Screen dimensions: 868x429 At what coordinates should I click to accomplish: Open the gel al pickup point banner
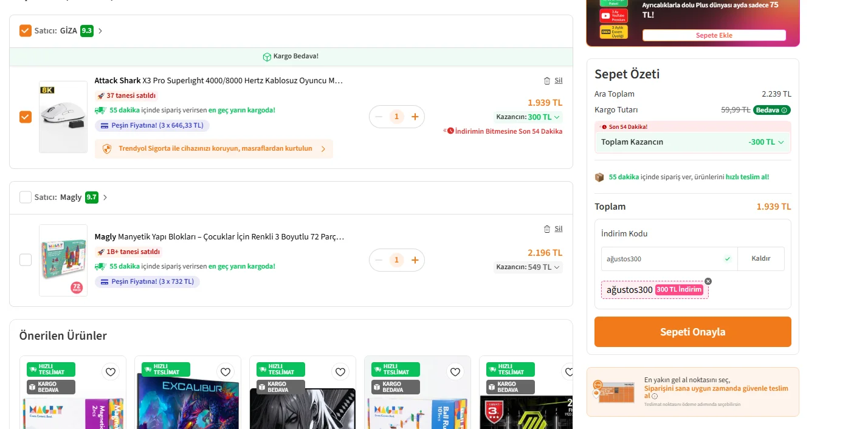(x=693, y=392)
